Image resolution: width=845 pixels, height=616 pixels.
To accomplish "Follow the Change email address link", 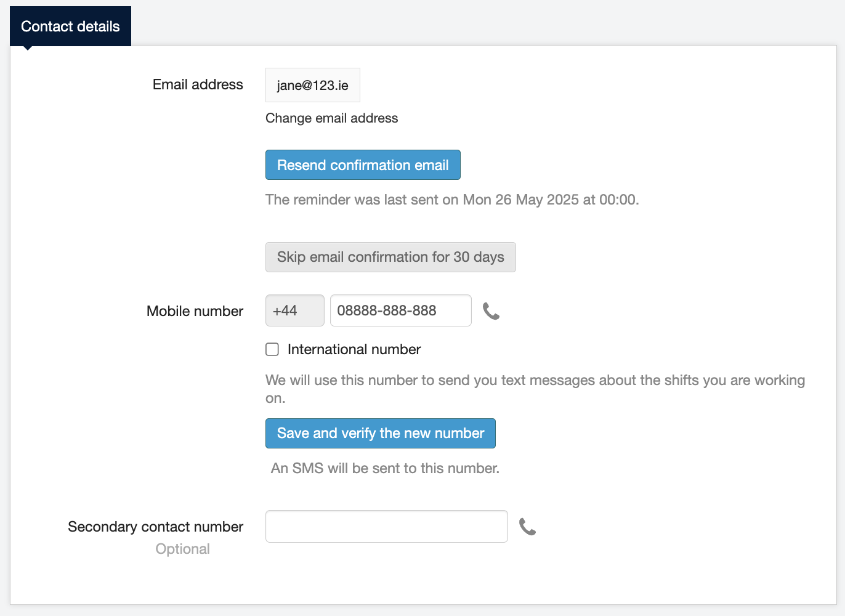I will pos(331,118).
